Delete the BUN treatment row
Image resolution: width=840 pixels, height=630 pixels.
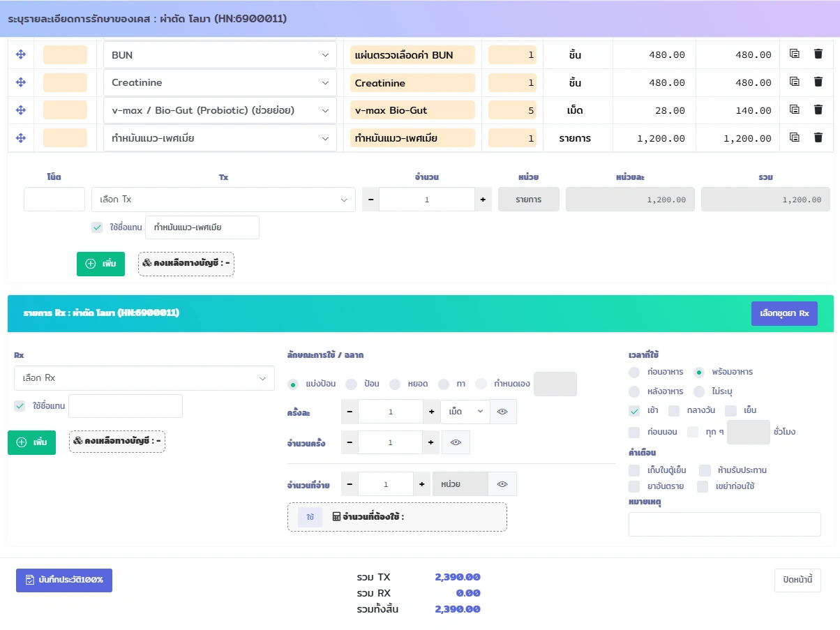click(x=818, y=54)
